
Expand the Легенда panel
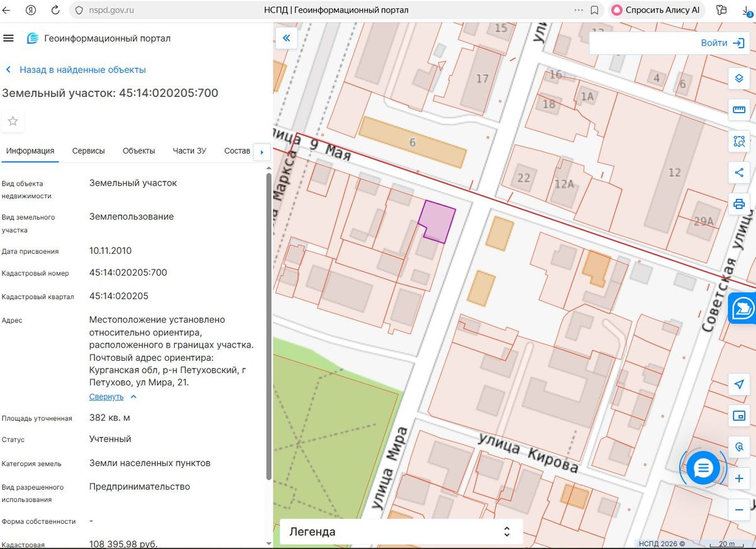coord(401,531)
